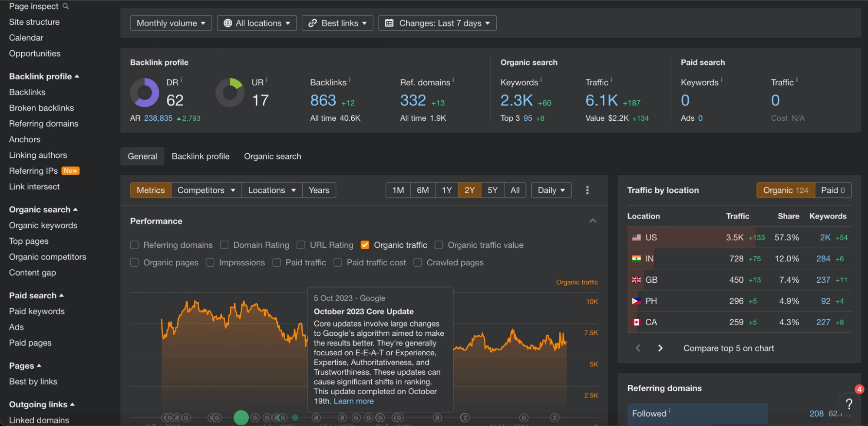Tick the Crawled pages checkbox

coord(418,263)
